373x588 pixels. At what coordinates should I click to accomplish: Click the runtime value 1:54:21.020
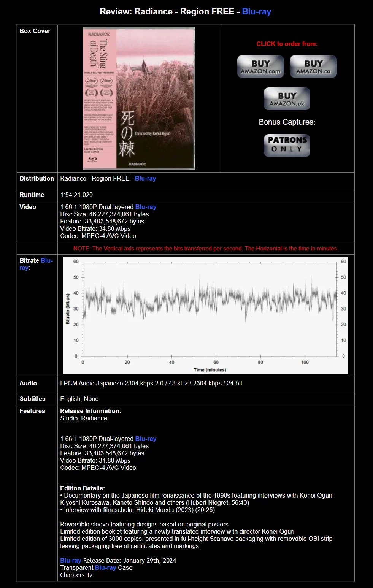pos(76,195)
